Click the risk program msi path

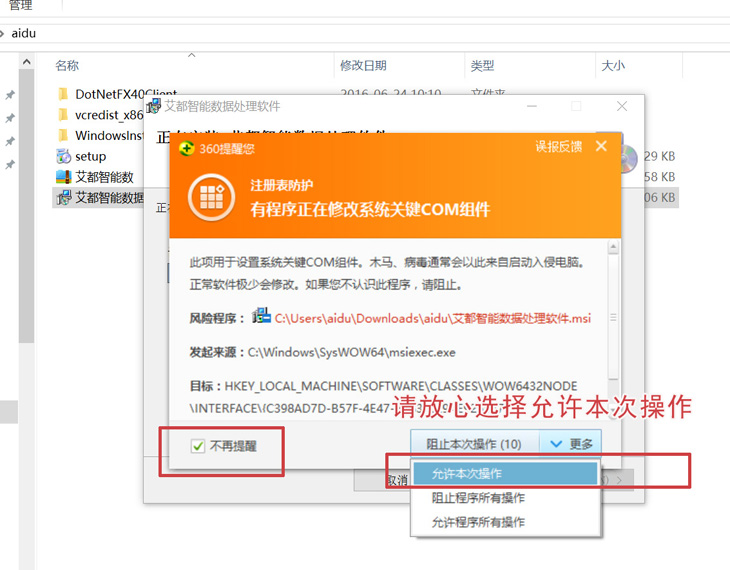(x=433, y=319)
